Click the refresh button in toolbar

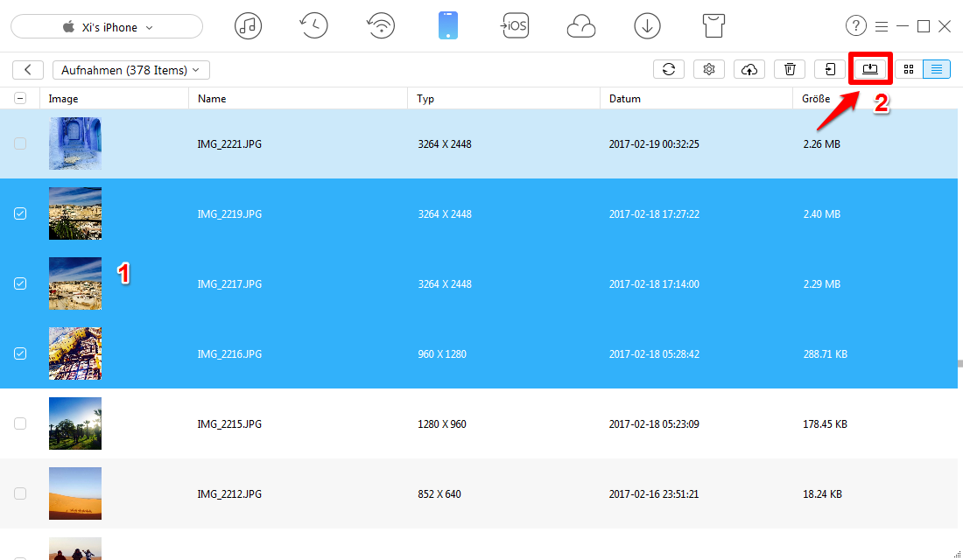[x=669, y=69]
